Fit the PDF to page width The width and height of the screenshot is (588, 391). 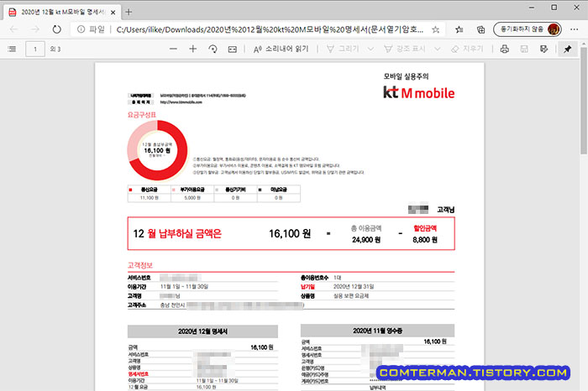point(233,49)
